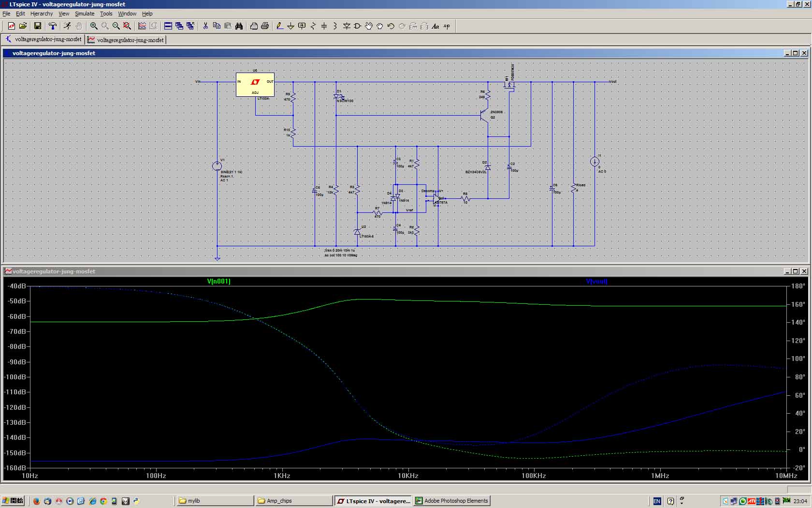Select the Cut scissors tool
Screen dimensions: 812x508
coord(205,26)
